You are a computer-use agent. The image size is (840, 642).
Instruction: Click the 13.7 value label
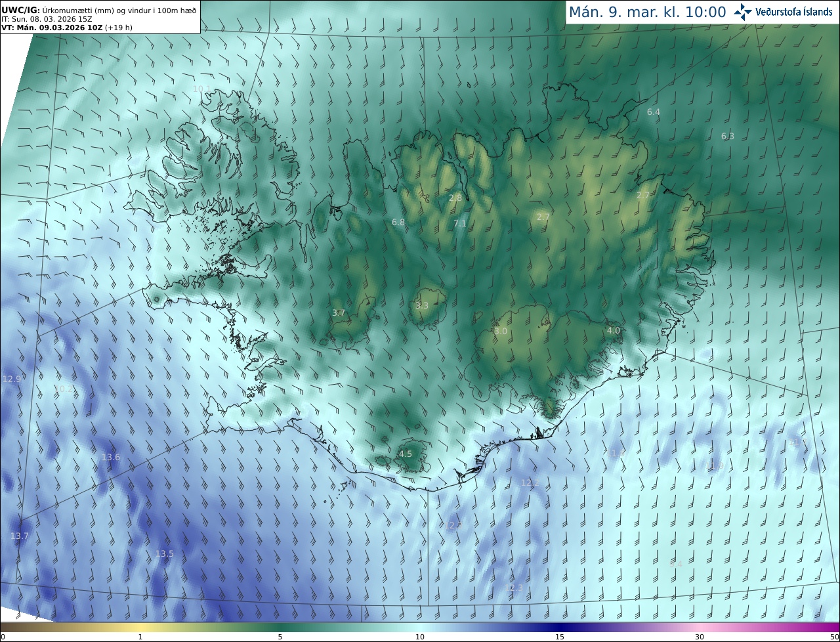click(x=20, y=536)
